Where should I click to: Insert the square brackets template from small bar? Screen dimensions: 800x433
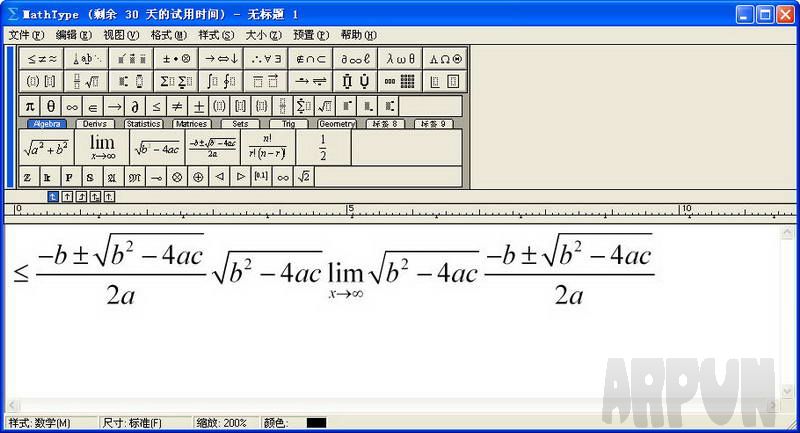click(240, 106)
